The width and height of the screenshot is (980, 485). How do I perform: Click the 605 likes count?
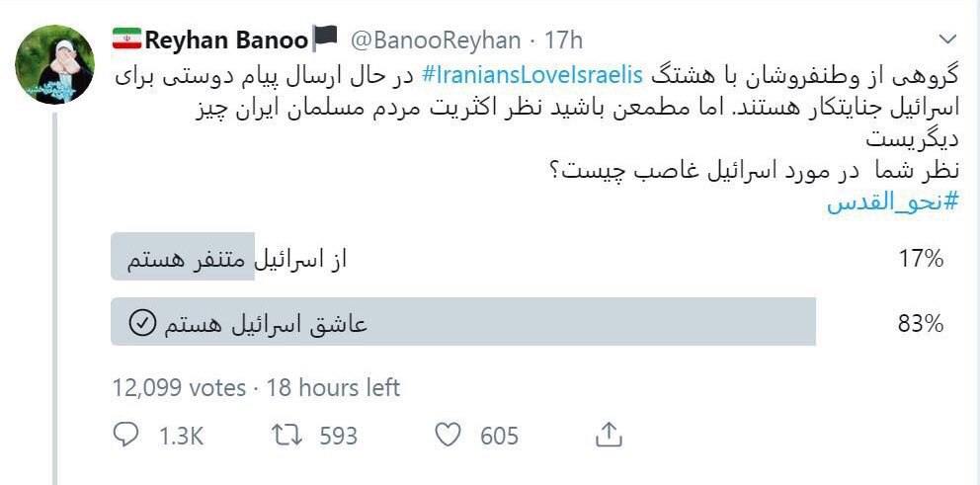499,435
